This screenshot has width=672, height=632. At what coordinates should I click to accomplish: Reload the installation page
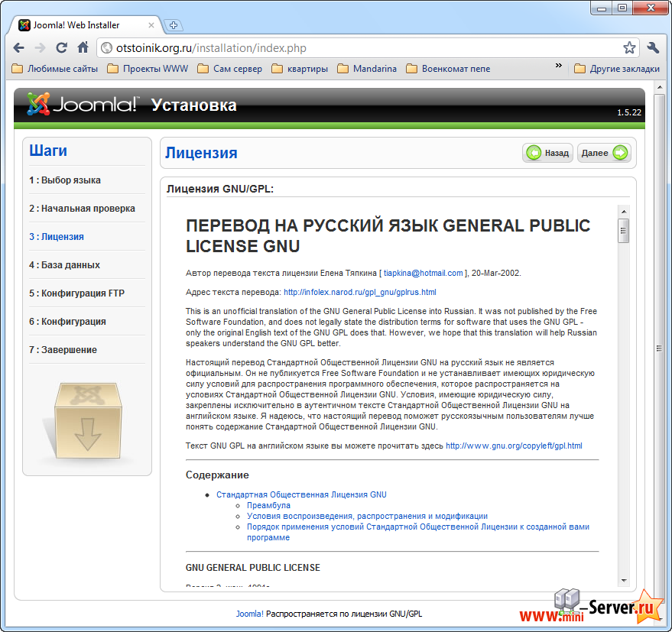(61, 47)
